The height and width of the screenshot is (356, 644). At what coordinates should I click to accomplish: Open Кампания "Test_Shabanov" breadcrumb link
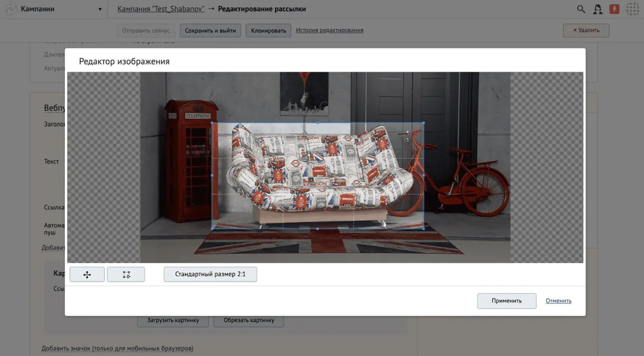click(161, 9)
